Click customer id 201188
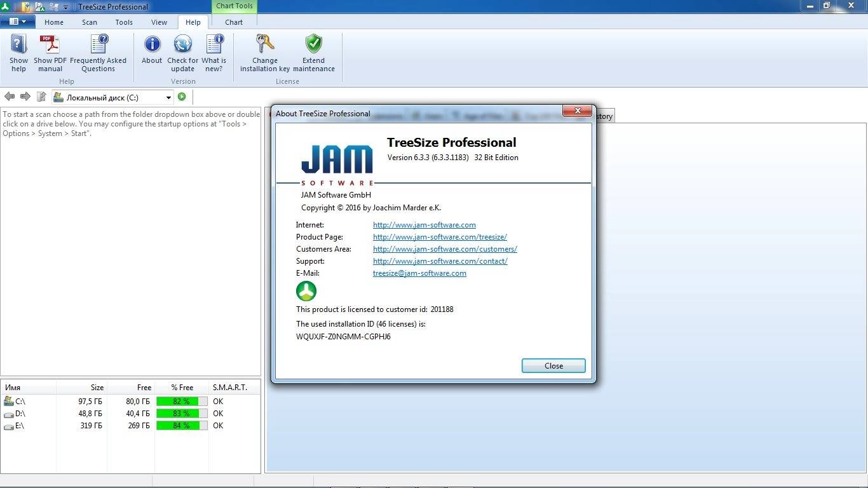 (x=442, y=309)
